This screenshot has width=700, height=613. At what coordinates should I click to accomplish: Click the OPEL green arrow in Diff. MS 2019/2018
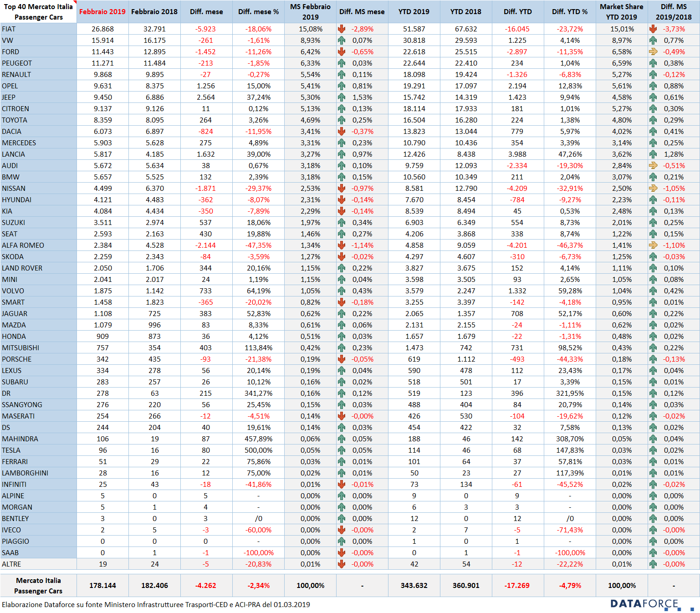pyautogui.click(x=653, y=86)
